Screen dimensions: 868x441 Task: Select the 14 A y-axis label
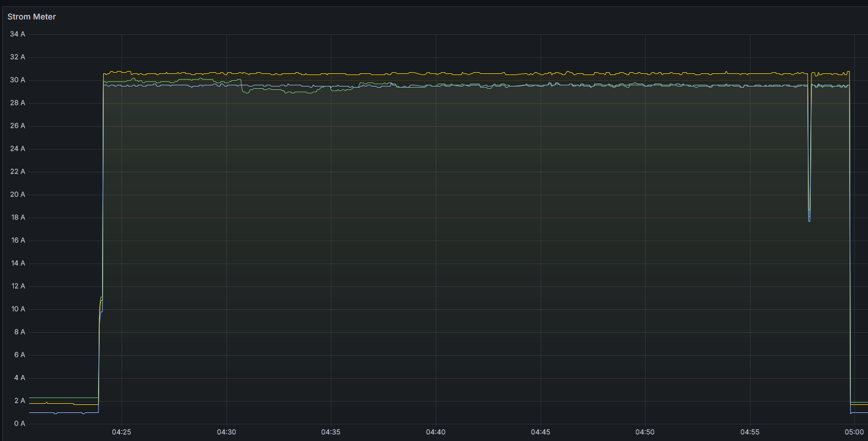point(18,263)
